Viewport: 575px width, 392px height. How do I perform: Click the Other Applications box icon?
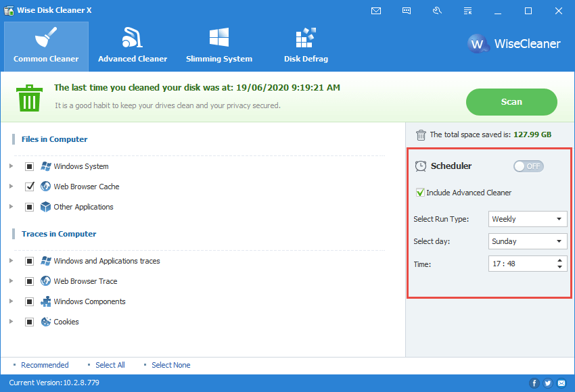pos(46,207)
